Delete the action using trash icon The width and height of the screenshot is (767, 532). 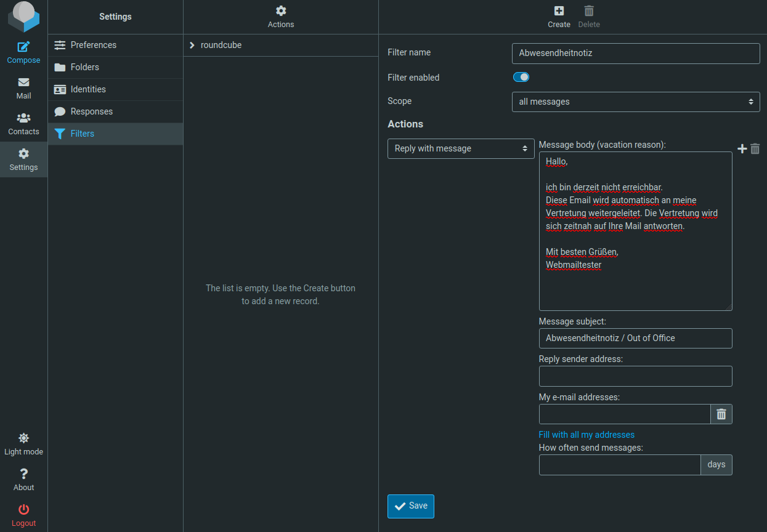pos(755,149)
